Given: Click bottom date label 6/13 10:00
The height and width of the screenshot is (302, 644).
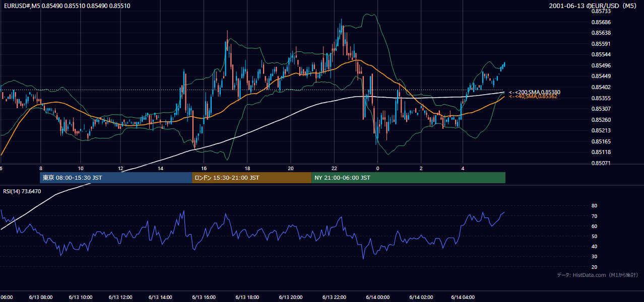Looking at the screenshot, I should coord(80,297).
